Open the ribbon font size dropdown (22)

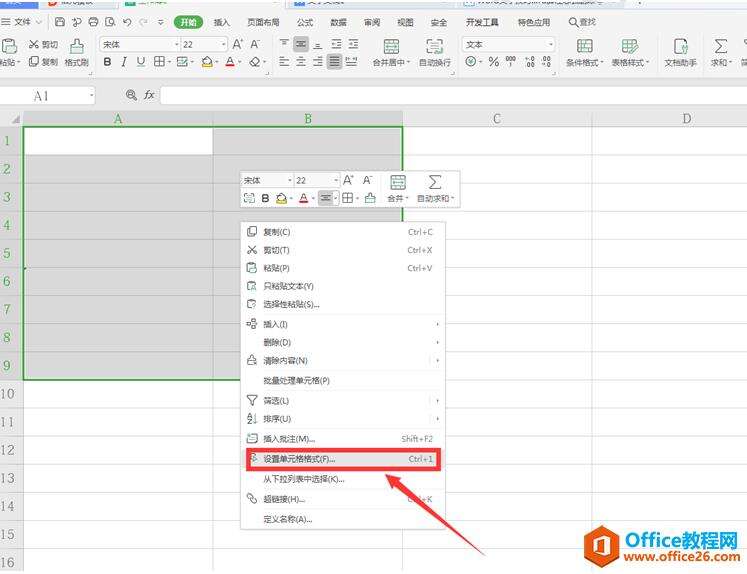click(x=223, y=44)
